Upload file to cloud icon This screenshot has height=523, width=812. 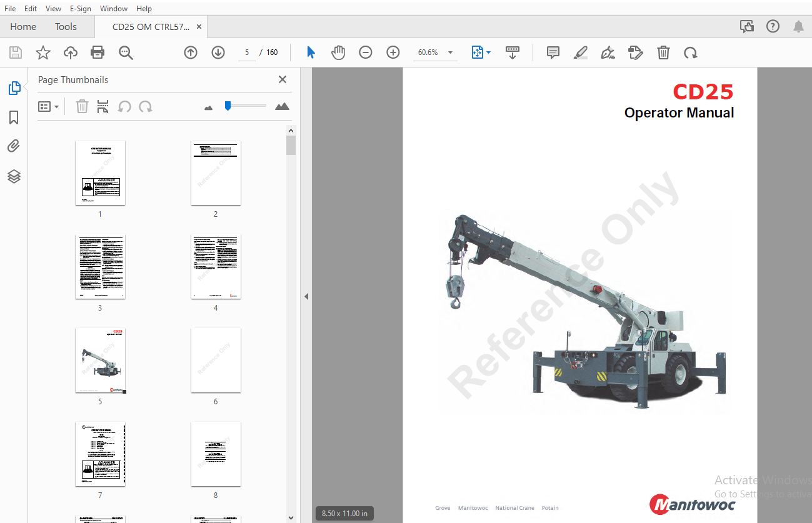[x=71, y=52]
